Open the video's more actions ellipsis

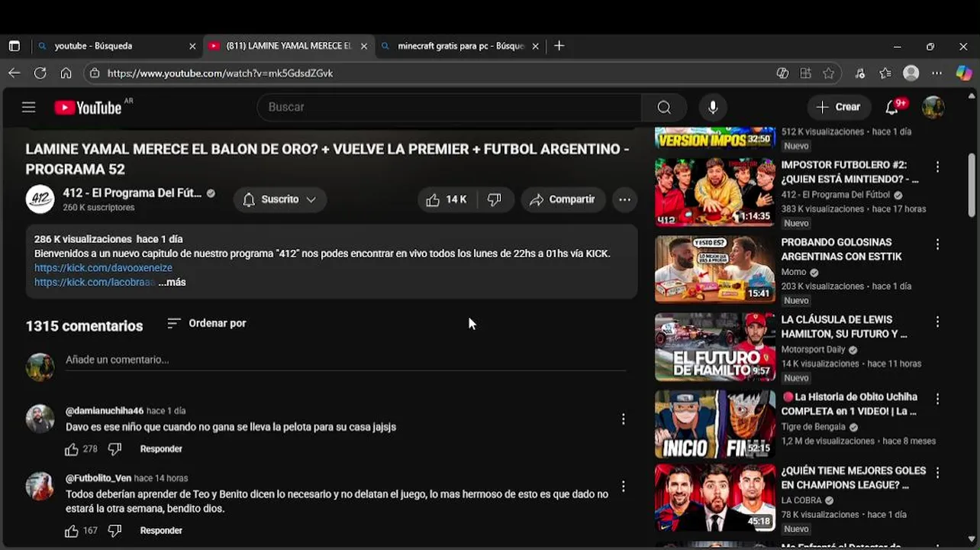pyautogui.click(x=624, y=199)
